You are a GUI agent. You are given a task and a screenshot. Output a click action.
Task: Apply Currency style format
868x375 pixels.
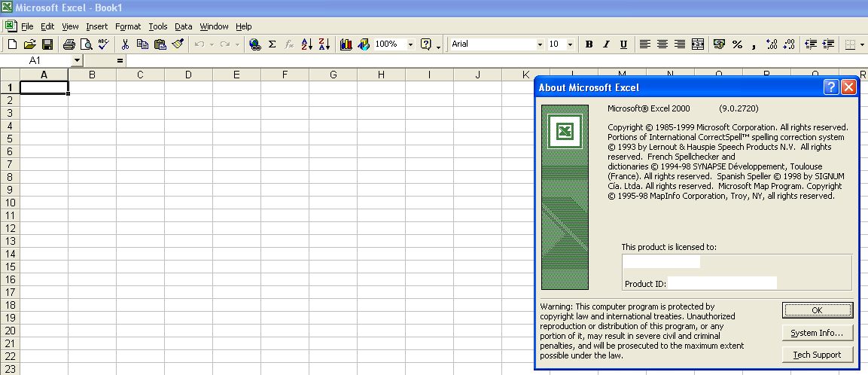pos(719,44)
